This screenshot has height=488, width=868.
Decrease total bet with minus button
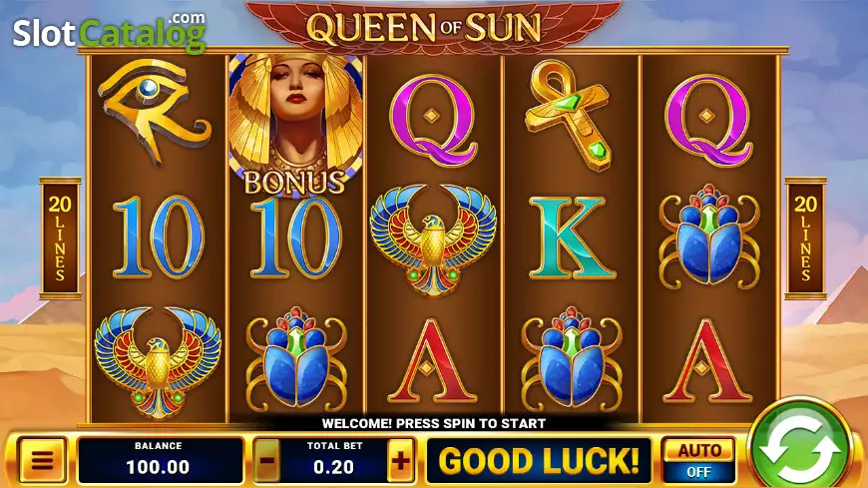click(267, 461)
